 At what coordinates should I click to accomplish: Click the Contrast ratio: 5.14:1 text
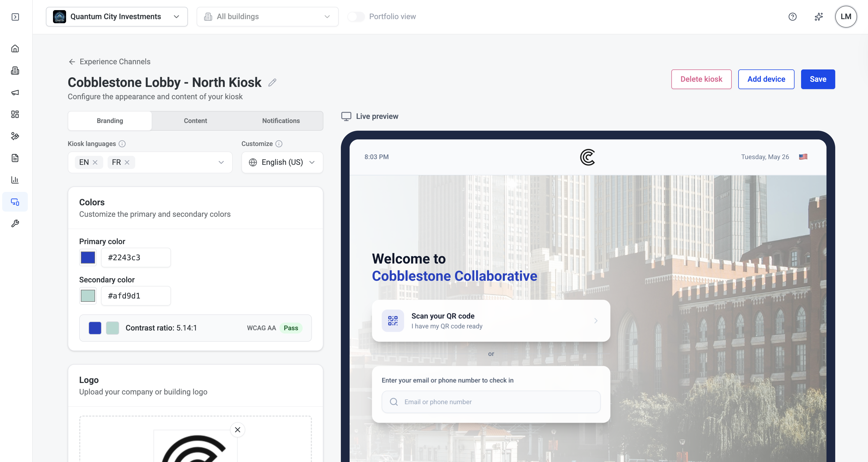[161, 328]
